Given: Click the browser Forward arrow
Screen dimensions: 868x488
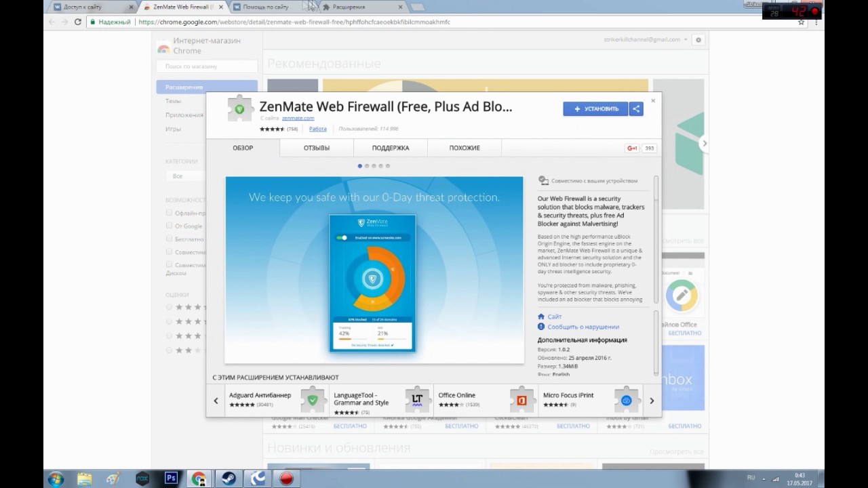Looking at the screenshot, I should (x=65, y=22).
